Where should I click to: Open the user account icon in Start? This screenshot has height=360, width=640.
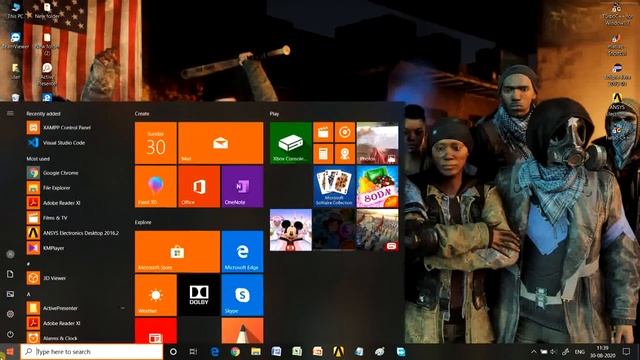[11, 254]
